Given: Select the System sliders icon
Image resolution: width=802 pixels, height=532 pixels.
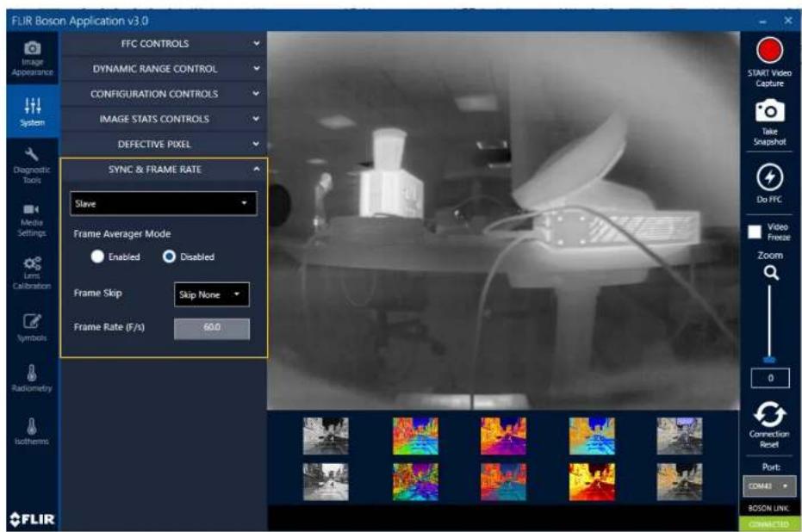Looking at the screenshot, I should click(x=32, y=106).
